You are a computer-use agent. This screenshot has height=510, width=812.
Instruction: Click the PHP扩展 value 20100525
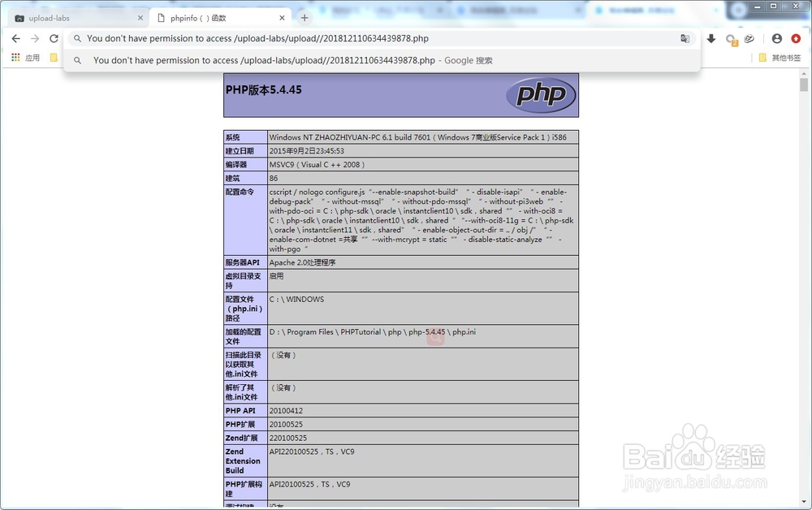pos(286,424)
